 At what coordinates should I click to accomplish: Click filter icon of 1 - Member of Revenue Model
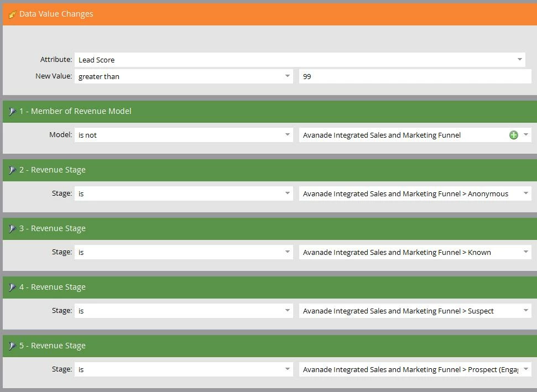[12, 112]
